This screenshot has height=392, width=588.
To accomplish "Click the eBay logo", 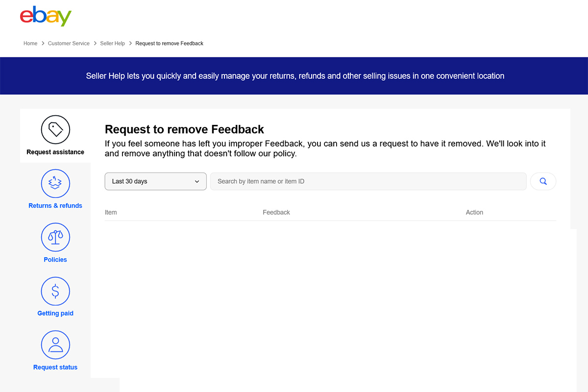I will tap(46, 16).
